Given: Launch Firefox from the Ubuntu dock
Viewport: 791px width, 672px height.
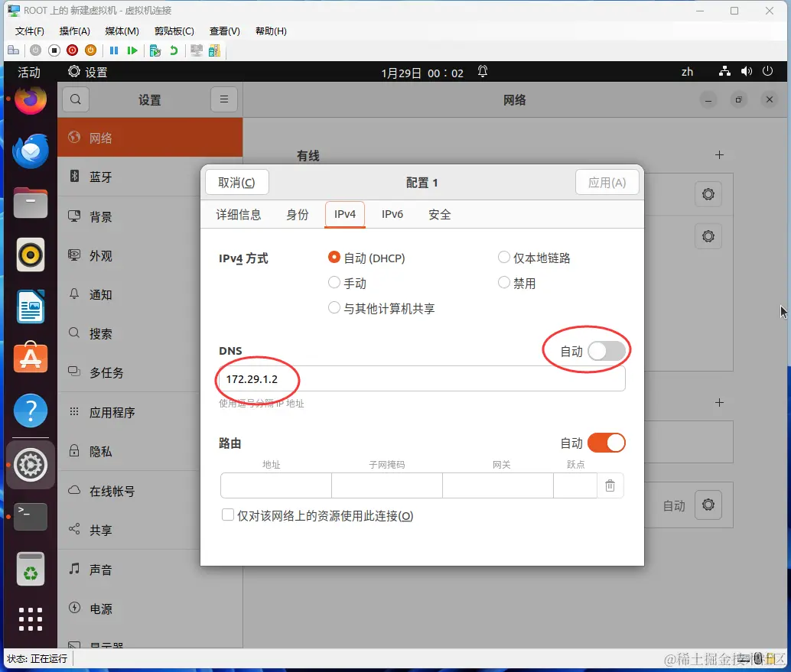Looking at the screenshot, I should 30,99.
